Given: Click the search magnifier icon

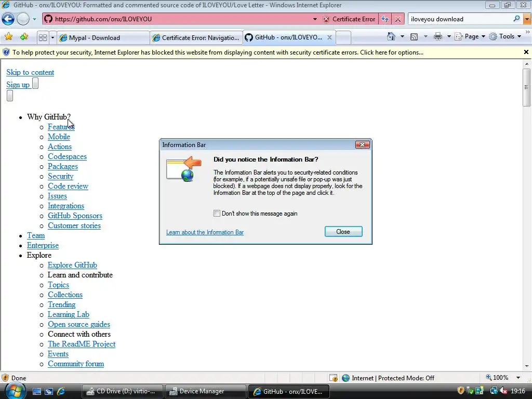Looking at the screenshot, I should click(516, 19).
